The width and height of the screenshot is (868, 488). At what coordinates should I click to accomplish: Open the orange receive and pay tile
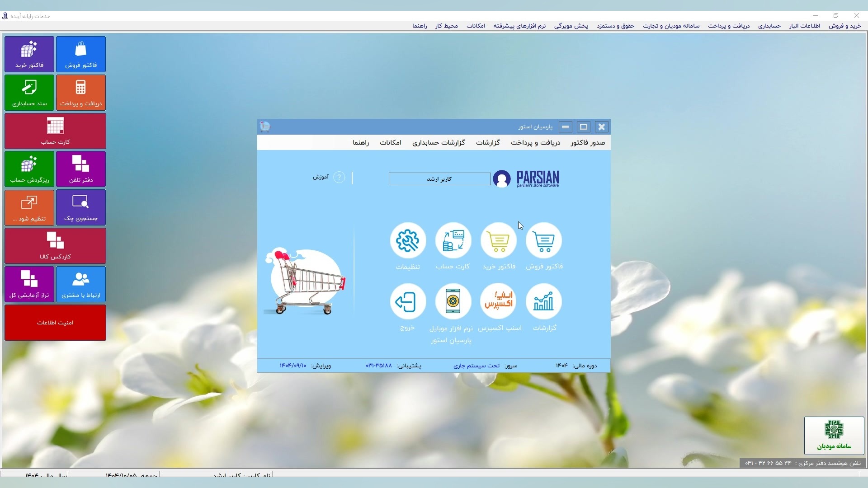81,93
